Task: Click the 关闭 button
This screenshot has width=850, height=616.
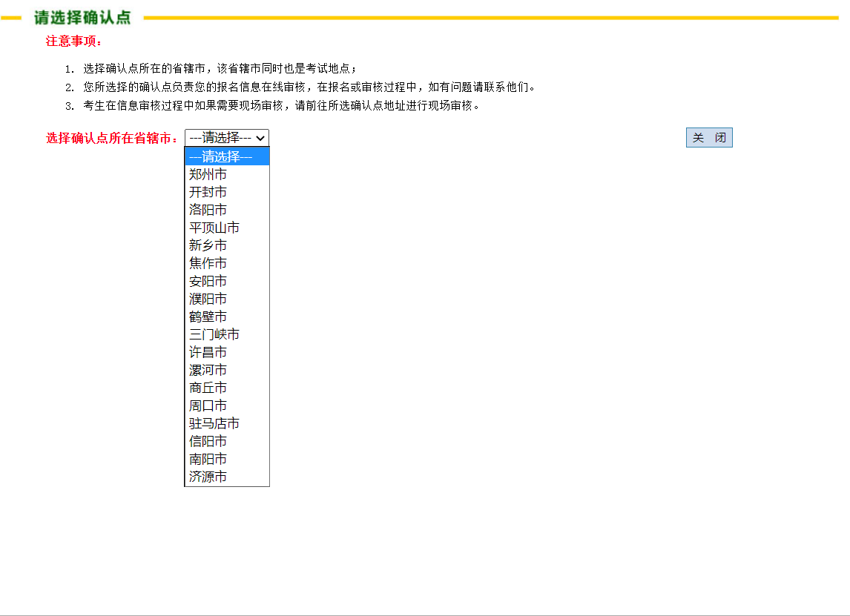Action: point(709,137)
